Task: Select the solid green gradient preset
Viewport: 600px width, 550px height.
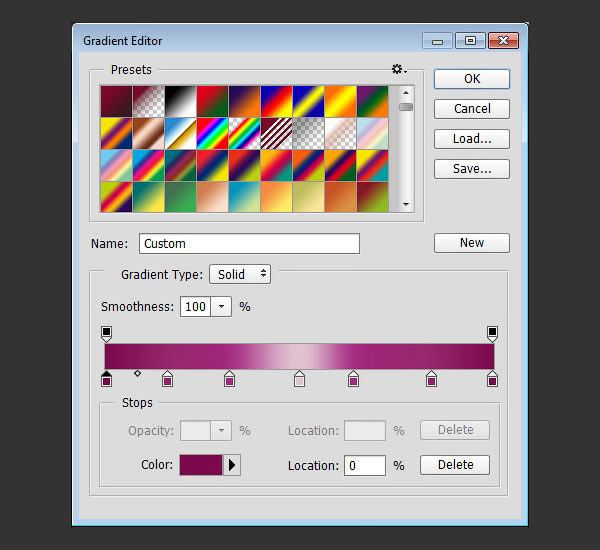Action: click(x=181, y=197)
